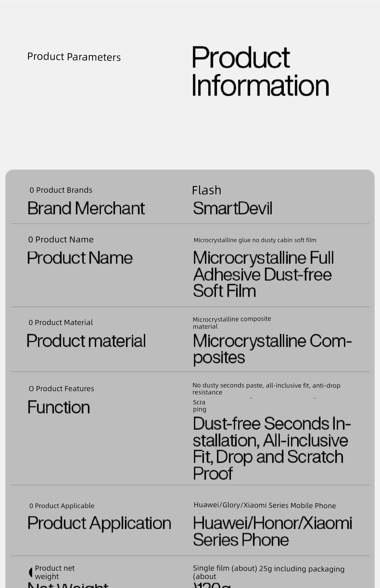Select the "Brand Merchant" label
The width and height of the screenshot is (380, 588).
tap(86, 208)
